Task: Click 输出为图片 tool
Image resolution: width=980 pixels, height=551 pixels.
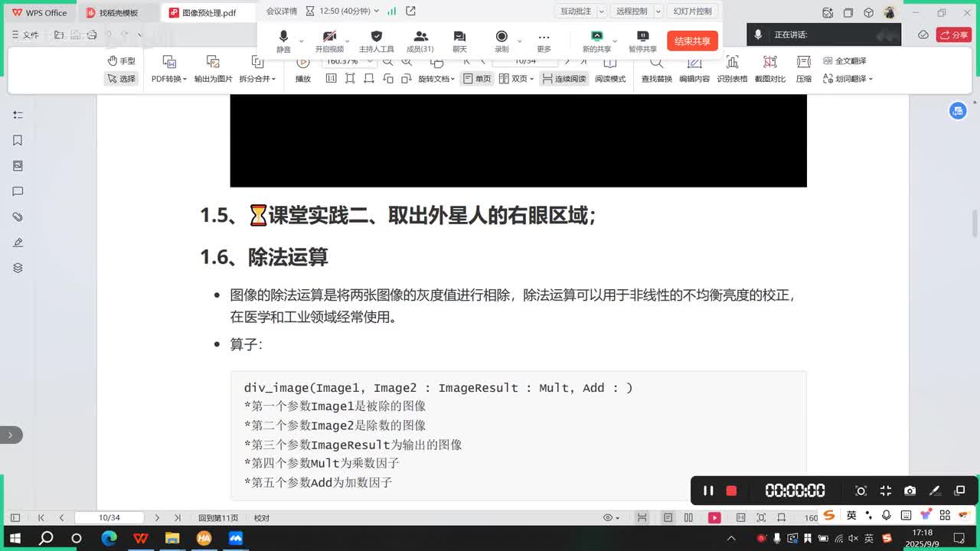Action: [x=214, y=69]
